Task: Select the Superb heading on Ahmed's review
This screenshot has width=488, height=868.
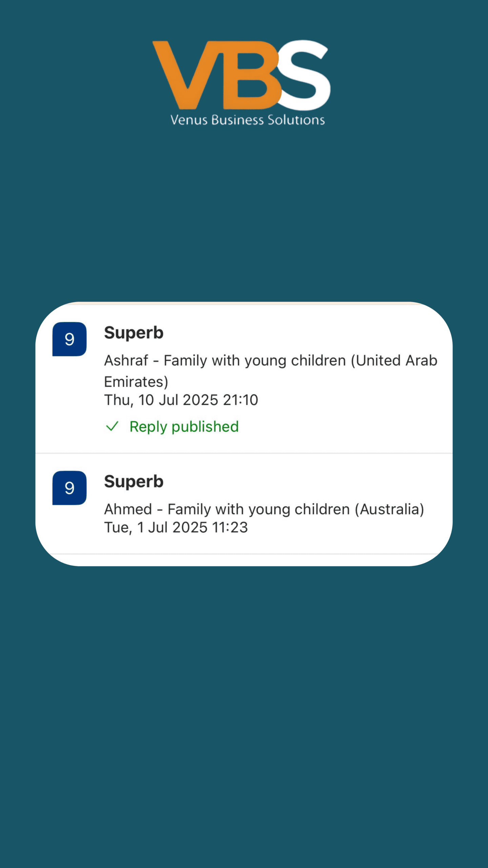Action: point(134,481)
